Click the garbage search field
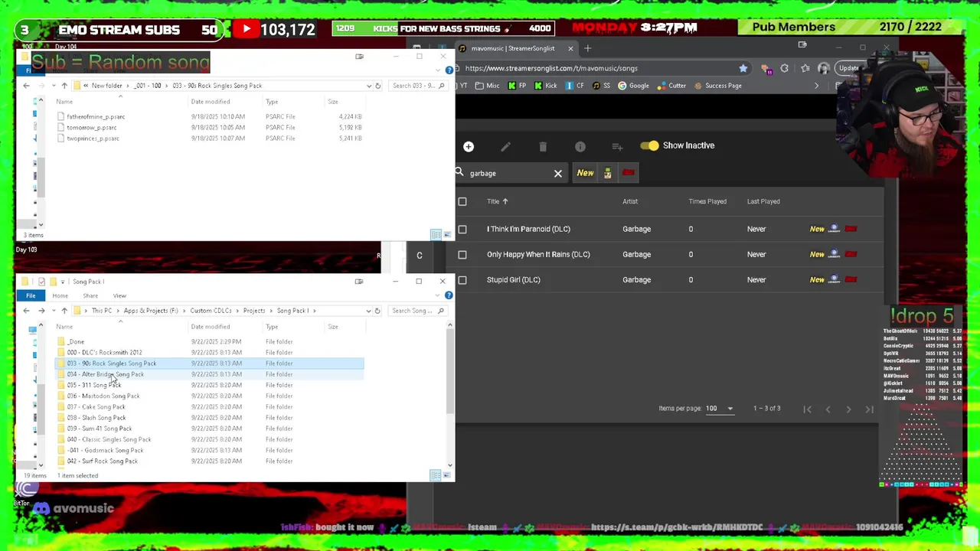This screenshot has height=551, width=980. tap(509, 174)
